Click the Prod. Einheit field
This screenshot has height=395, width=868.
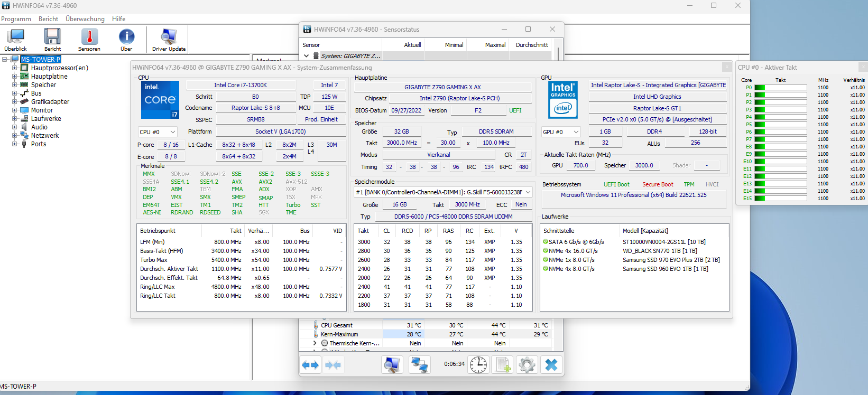[x=321, y=119]
